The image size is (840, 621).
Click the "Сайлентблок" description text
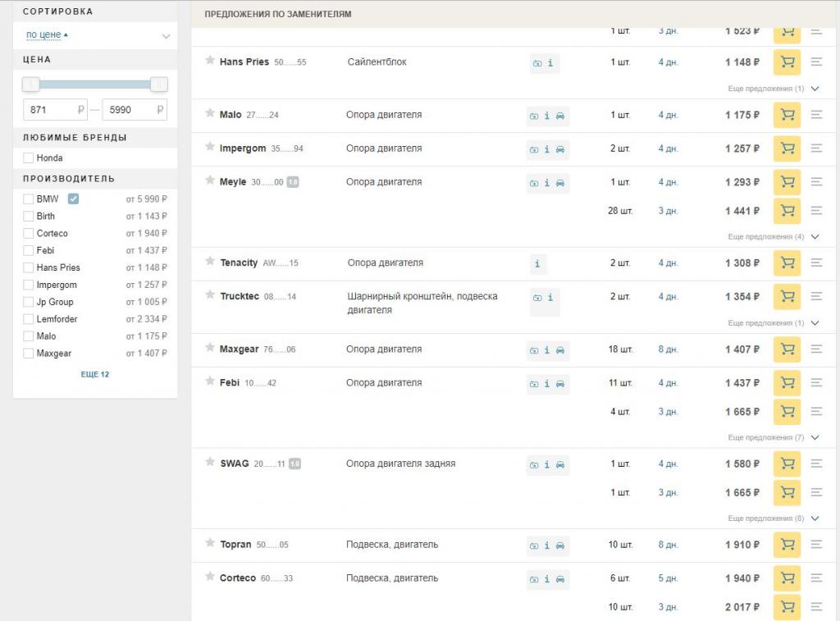click(x=377, y=62)
